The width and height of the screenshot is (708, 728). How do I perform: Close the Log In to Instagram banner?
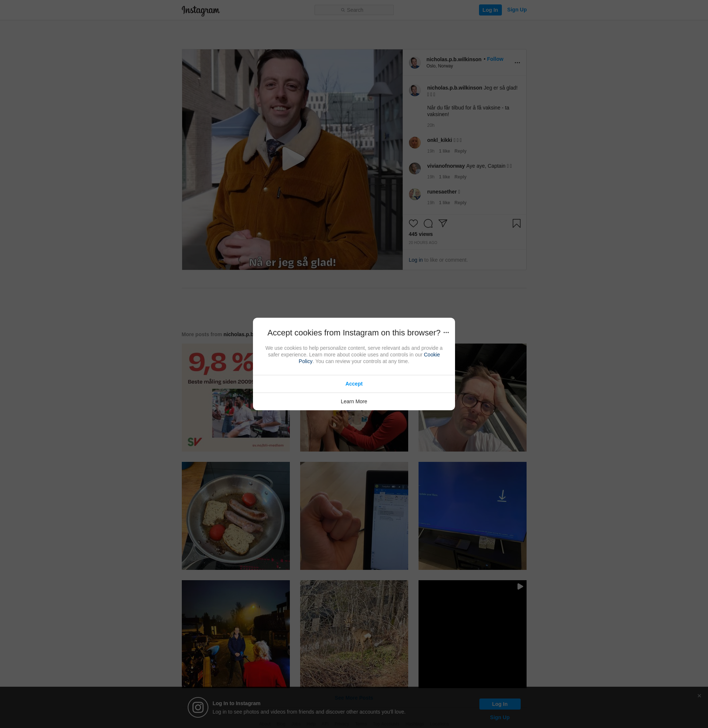point(699,696)
